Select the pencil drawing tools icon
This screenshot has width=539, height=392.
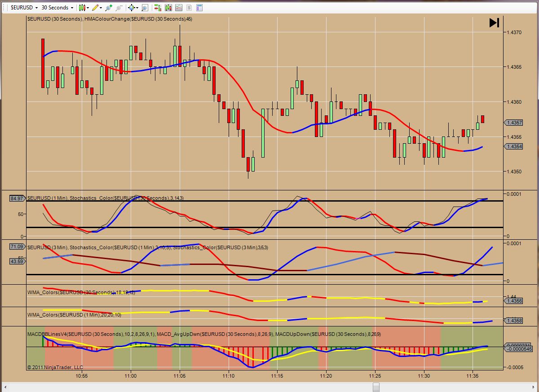coord(95,8)
